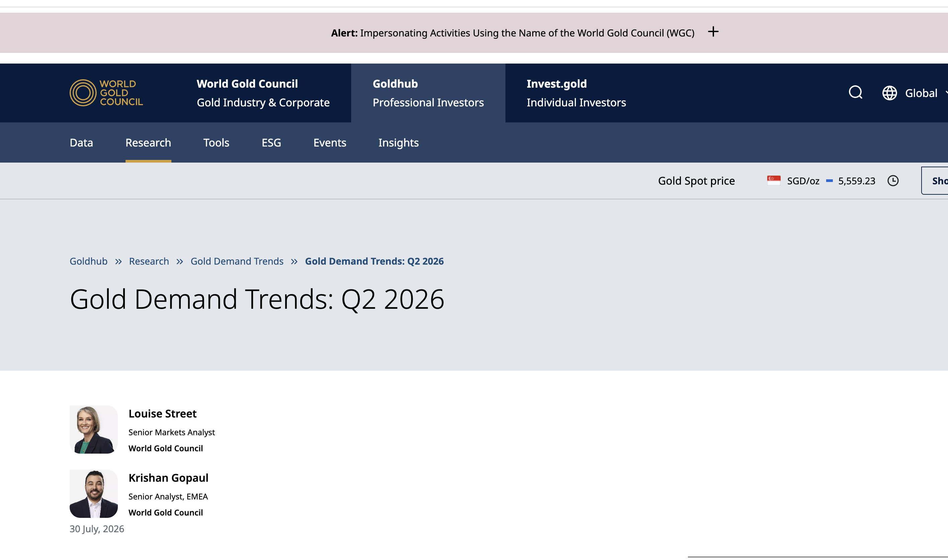948x560 pixels.
Task: Expand the impersonation alert plus icon
Action: point(713,32)
